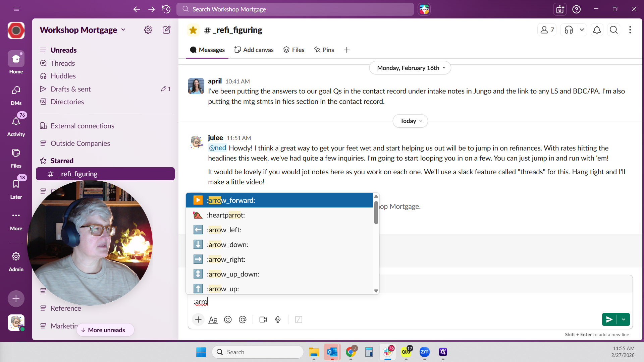This screenshot has width=644, height=362.
Task: Open channel notification bell settings
Action: (597, 30)
